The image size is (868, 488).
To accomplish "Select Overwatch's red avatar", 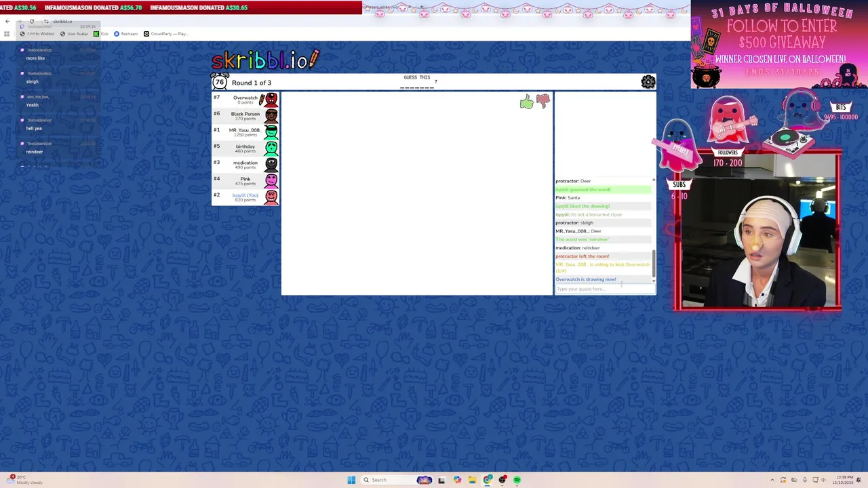I will [x=271, y=100].
